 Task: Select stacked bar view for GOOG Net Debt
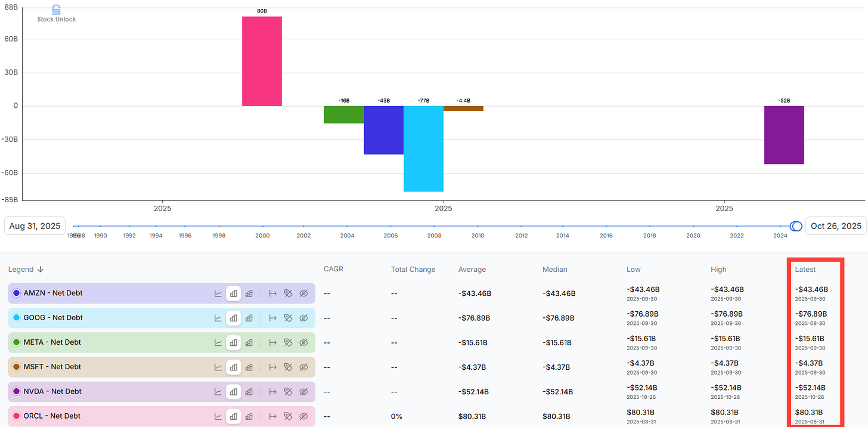click(249, 318)
